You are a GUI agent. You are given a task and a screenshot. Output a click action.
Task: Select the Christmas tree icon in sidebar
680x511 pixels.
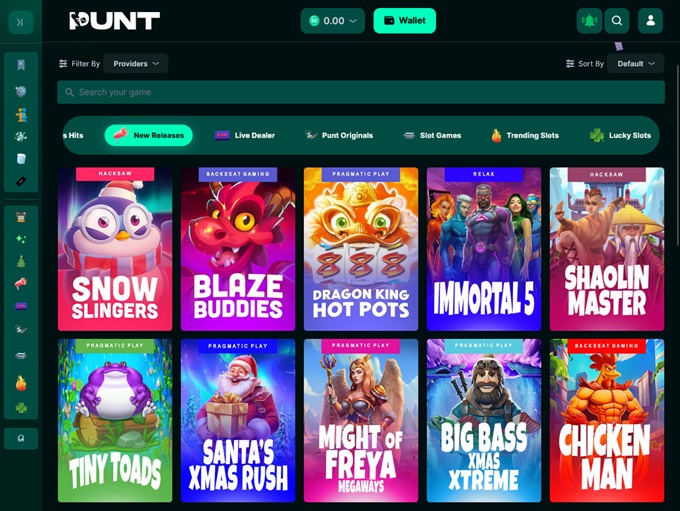click(21, 261)
